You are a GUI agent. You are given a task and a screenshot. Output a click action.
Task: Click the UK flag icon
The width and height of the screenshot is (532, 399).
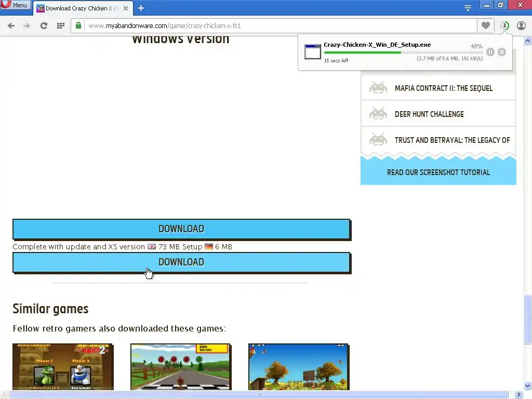[152, 247]
